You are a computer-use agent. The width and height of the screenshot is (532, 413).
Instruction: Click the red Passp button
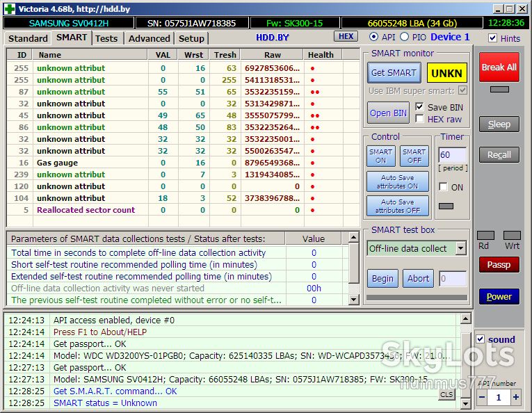[499, 264]
